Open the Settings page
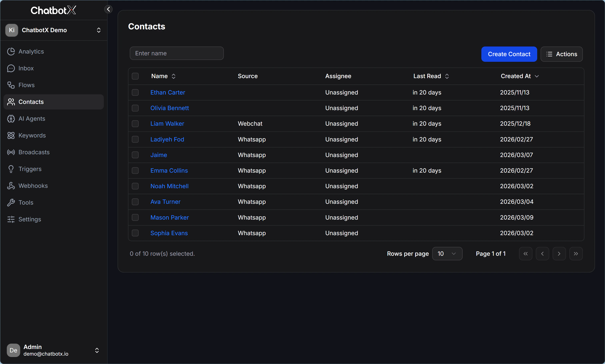The width and height of the screenshot is (605, 364). pyautogui.click(x=54, y=220)
